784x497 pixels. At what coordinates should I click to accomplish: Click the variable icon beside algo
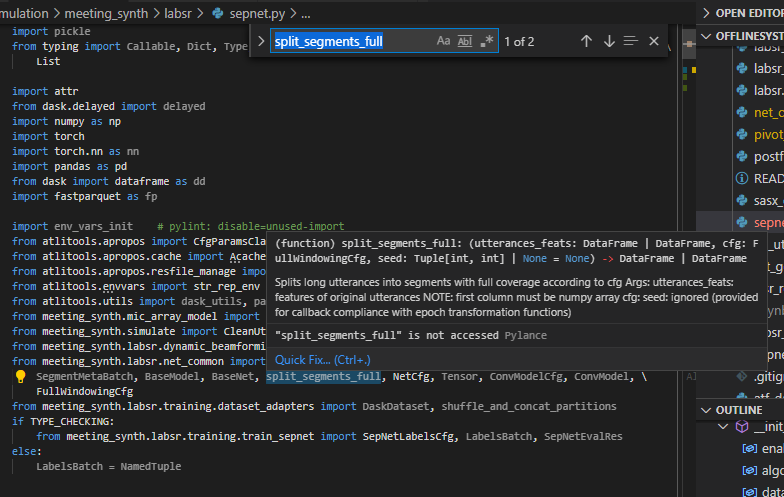coord(750,470)
